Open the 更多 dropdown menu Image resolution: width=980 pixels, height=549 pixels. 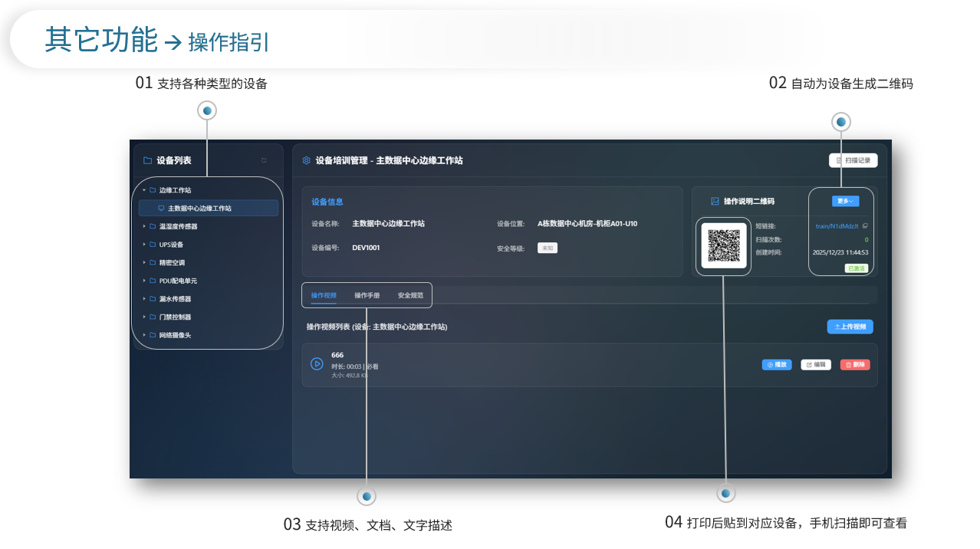tap(845, 201)
